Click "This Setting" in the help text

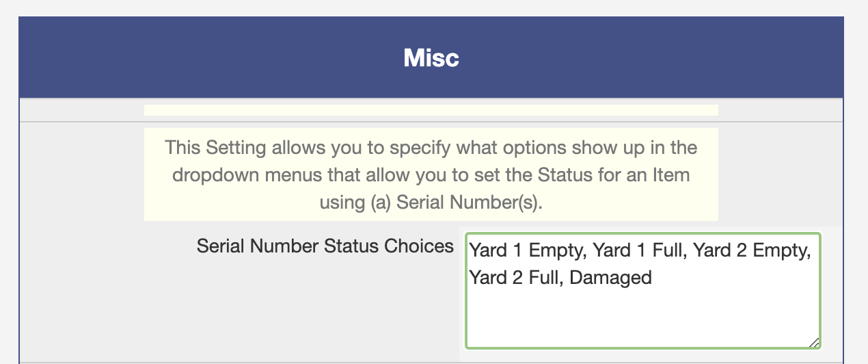pos(200,148)
